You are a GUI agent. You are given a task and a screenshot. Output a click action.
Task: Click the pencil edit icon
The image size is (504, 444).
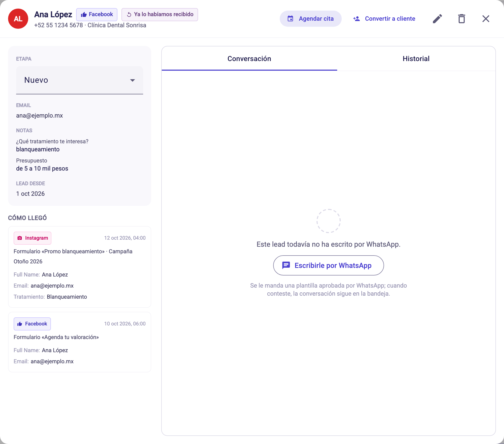[x=437, y=19]
